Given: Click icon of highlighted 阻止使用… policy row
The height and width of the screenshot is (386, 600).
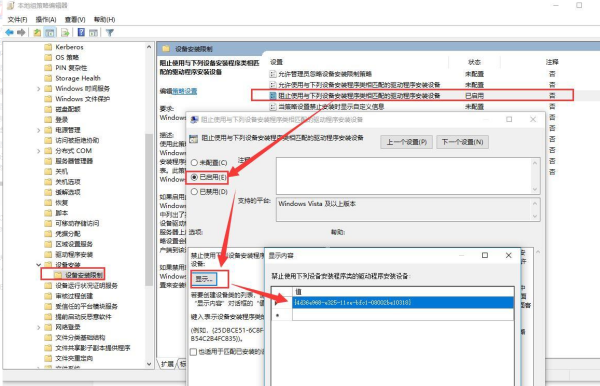Looking at the screenshot, I should (273, 95).
